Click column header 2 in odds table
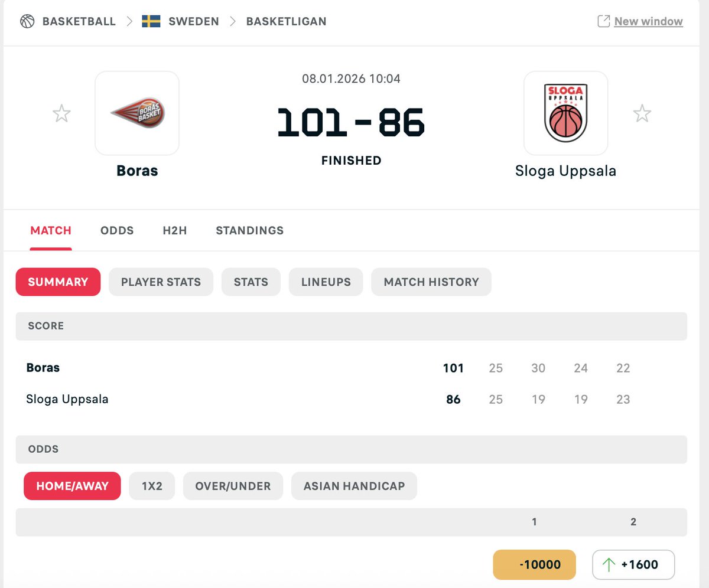The width and height of the screenshot is (709, 588). point(633,522)
